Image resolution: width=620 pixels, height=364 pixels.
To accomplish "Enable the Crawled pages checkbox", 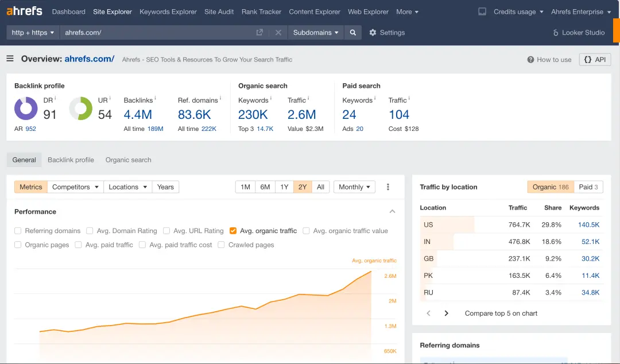I will [x=221, y=245].
